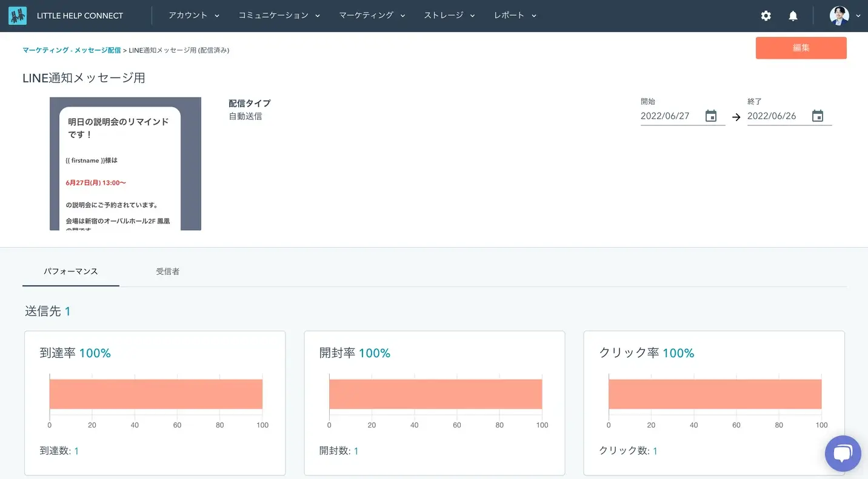Image resolution: width=868 pixels, height=479 pixels.
Task: Open the chat support bubble
Action: point(843,454)
